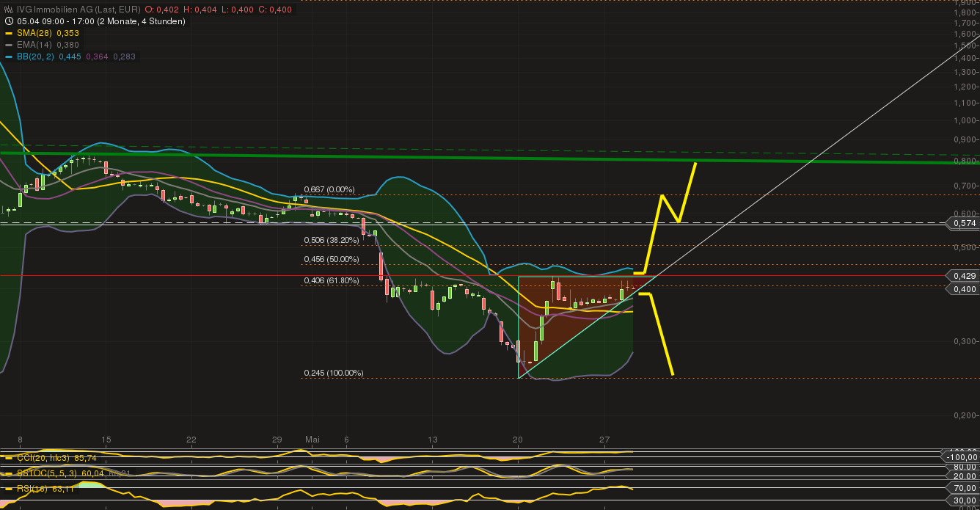This screenshot has width=980, height=510.
Task: Open the SMA(28) indicator settings label
Action: [34, 33]
